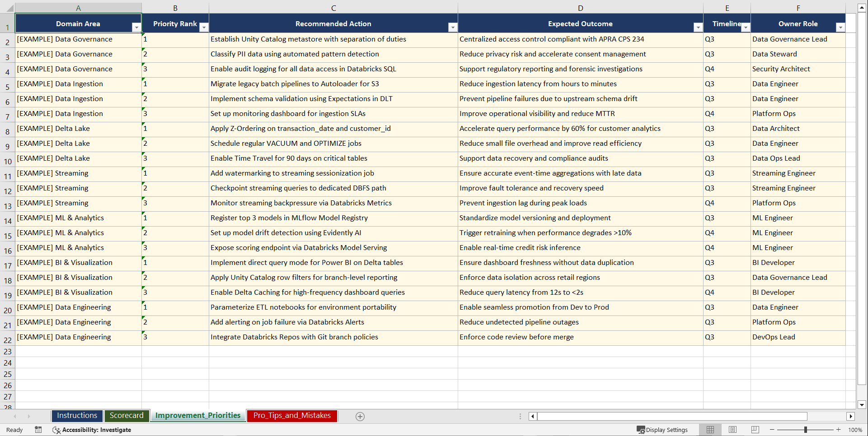
Task: Open the Recommended Action filter dropdown
Action: pos(453,27)
